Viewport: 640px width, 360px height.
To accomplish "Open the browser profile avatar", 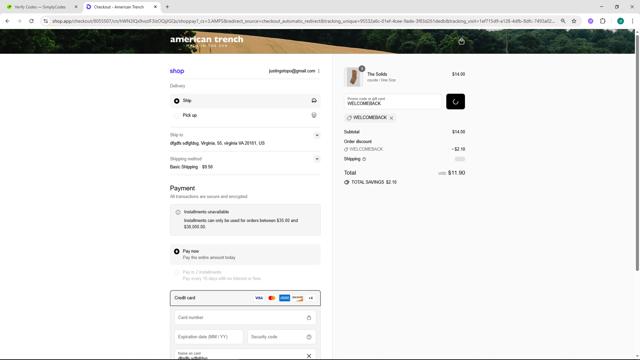I will point(620,21).
